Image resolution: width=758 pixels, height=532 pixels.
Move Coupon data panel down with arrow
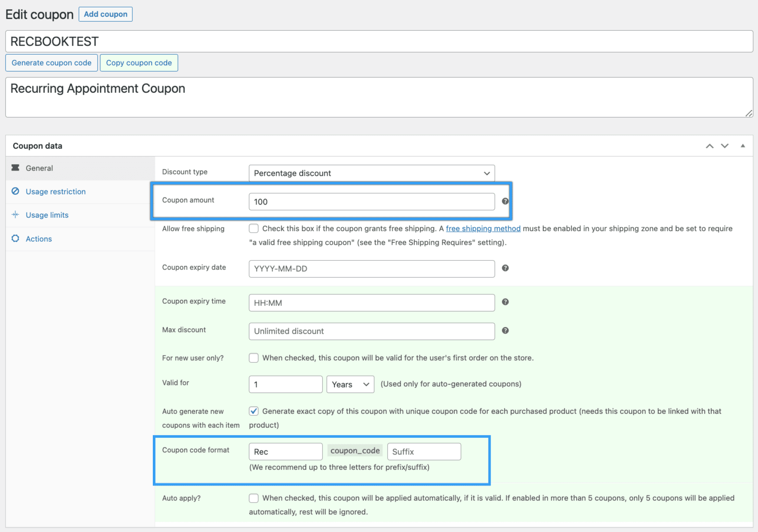click(x=725, y=146)
